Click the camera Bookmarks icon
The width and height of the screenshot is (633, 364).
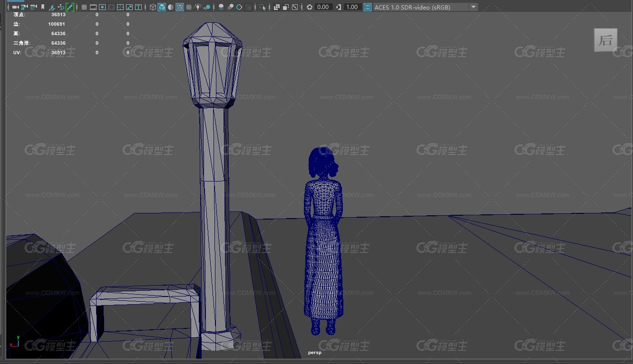43,7
